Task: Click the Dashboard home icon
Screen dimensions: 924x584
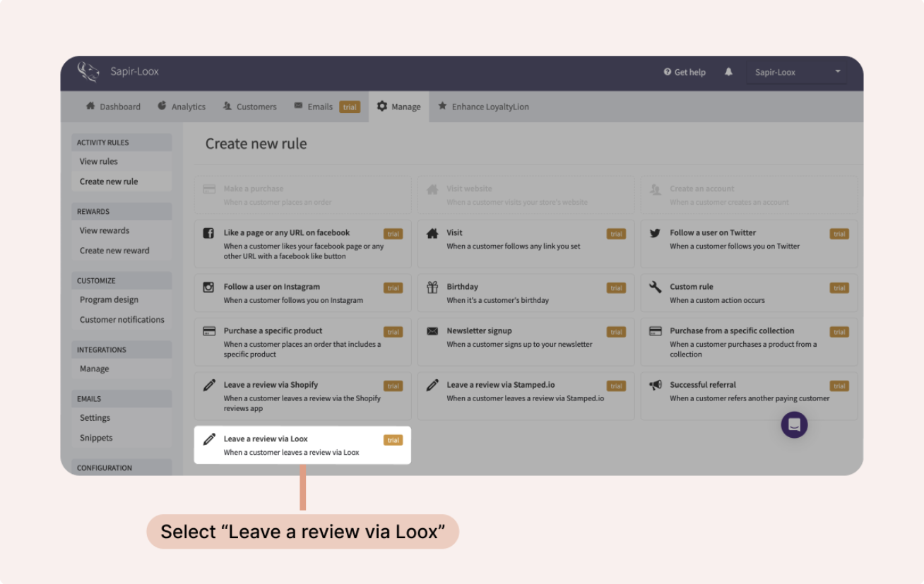Action: click(90, 106)
